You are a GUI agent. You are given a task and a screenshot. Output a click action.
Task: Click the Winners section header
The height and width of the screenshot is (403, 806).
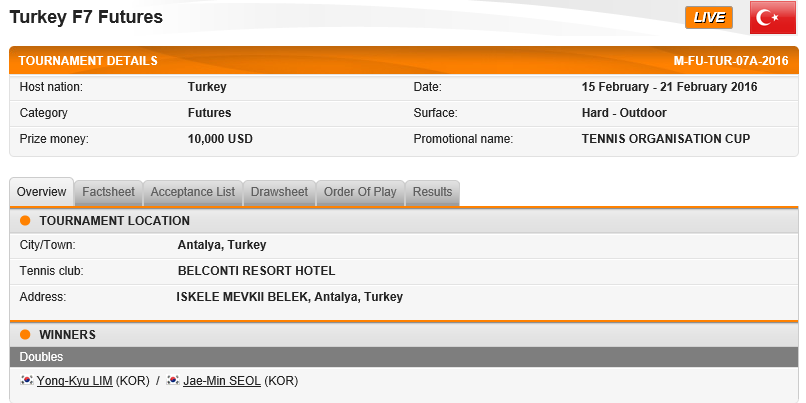404,335
